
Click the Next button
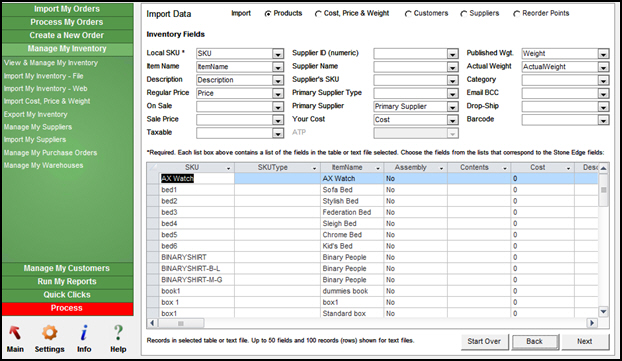pos(585,342)
